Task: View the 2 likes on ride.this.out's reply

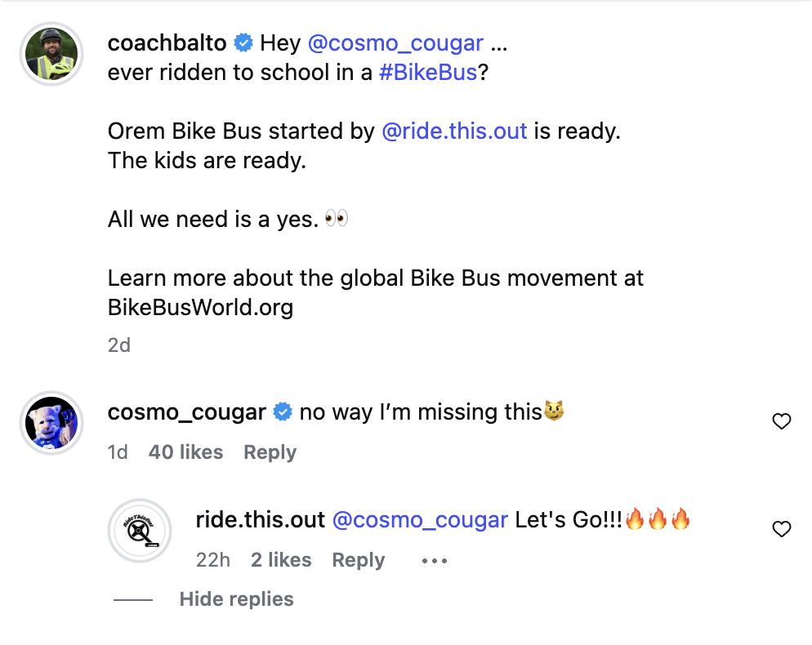Action: [x=280, y=559]
